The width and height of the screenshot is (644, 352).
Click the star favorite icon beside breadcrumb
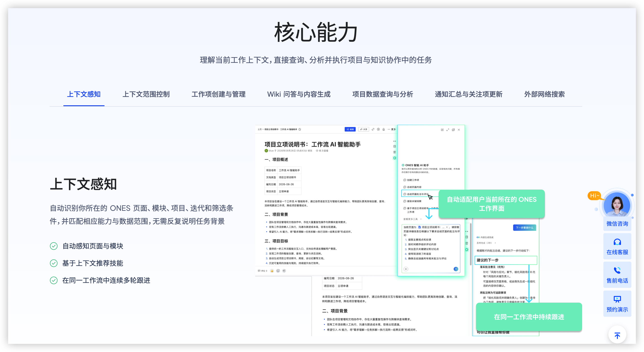[x=300, y=129]
